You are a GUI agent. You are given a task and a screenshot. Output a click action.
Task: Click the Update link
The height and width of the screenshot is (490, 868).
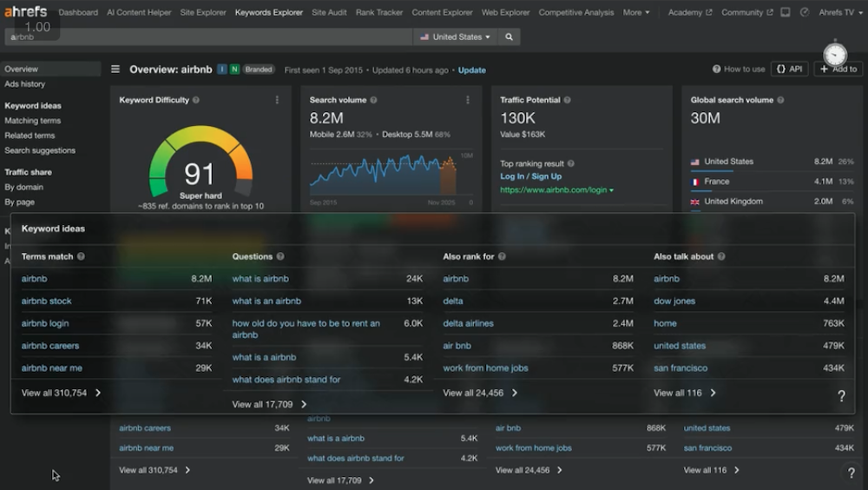pos(471,70)
